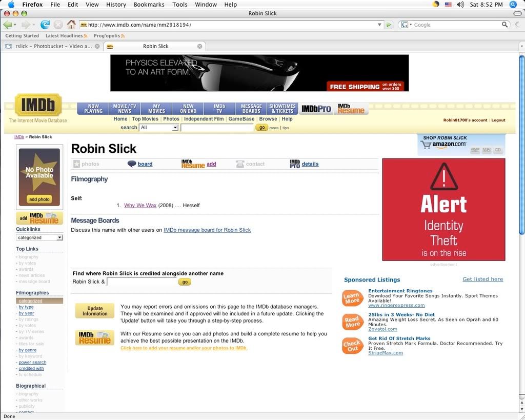Open the Quicklinks categorized dropdown

click(39, 237)
